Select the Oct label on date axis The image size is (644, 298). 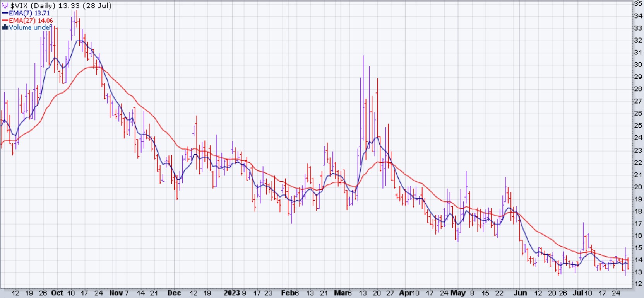click(57, 293)
